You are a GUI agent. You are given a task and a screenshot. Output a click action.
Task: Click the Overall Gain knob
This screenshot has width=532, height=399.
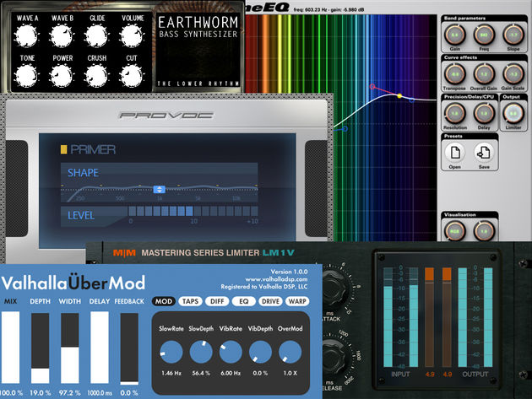tap(484, 74)
